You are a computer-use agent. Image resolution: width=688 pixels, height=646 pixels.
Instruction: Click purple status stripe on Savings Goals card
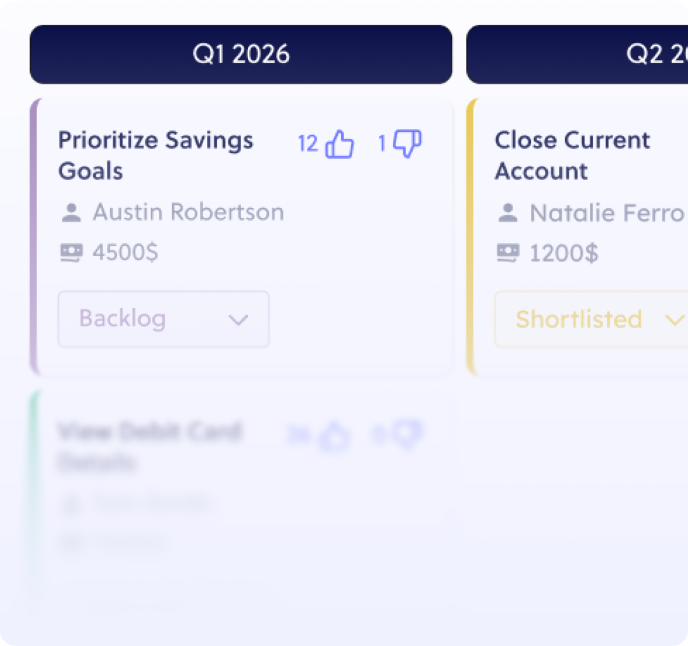pos(33,237)
